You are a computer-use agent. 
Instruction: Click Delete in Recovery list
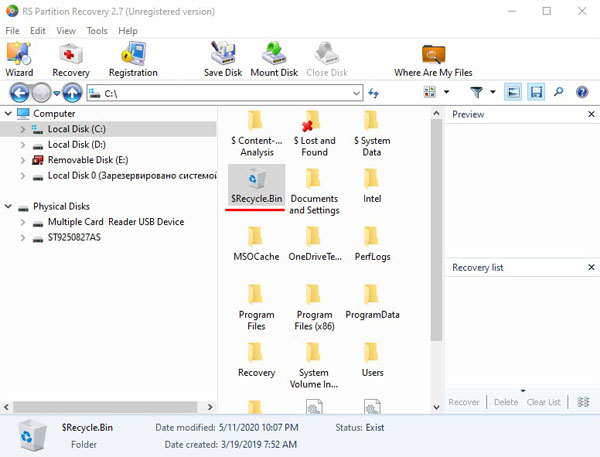pos(506,402)
